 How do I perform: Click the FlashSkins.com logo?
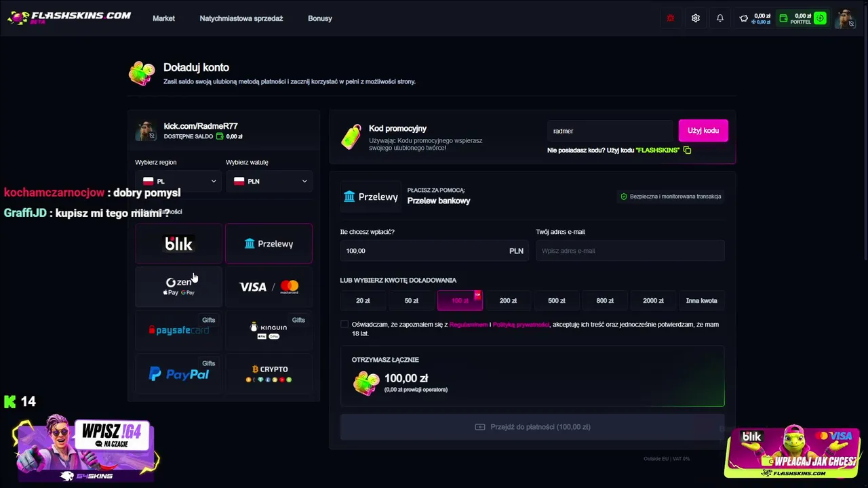(68, 18)
